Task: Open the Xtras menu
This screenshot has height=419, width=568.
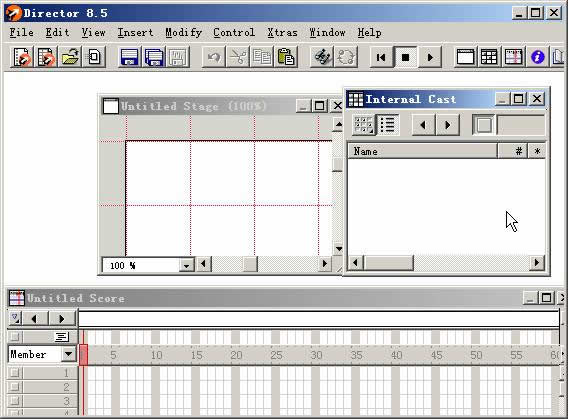Action: pyautogui.click(x=282, y=33)
